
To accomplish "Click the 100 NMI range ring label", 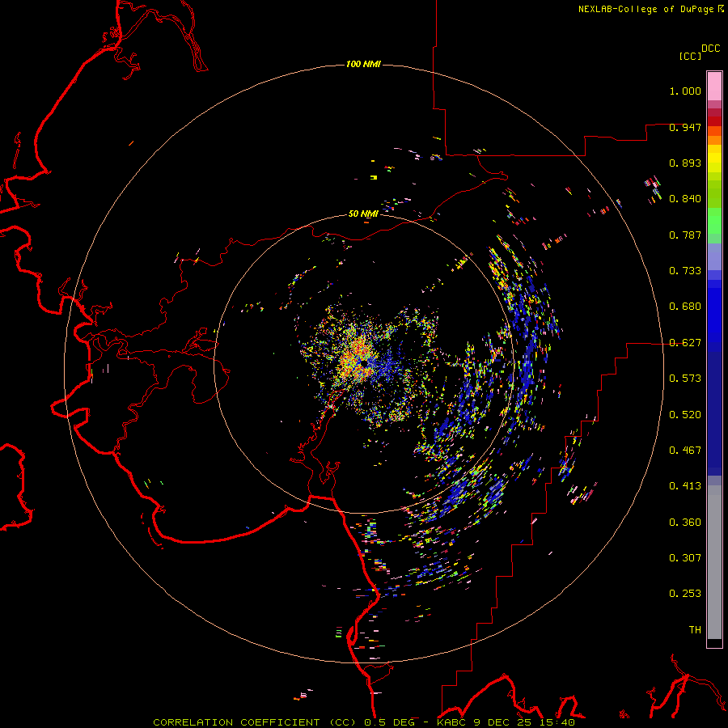I will pyautogui.click(x=363, y=64).
